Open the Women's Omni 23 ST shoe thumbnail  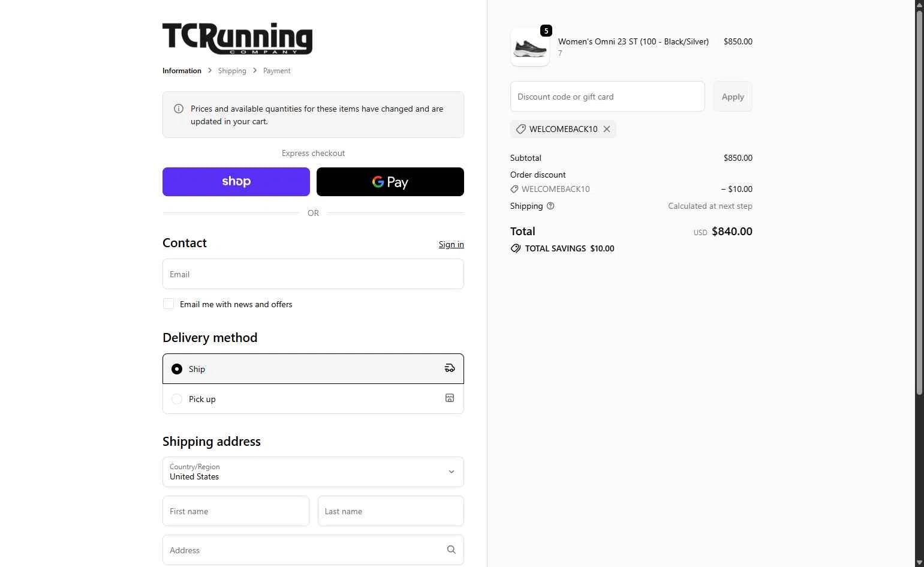point(530,47)
